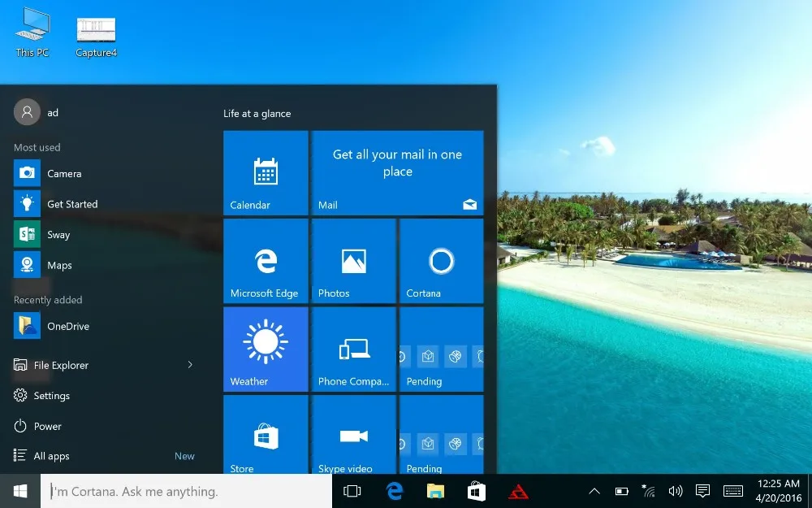Open the touch keyboard icon
Image resolution: width=812 pixels, height=508 pixels.
click(x=732, y=491)
